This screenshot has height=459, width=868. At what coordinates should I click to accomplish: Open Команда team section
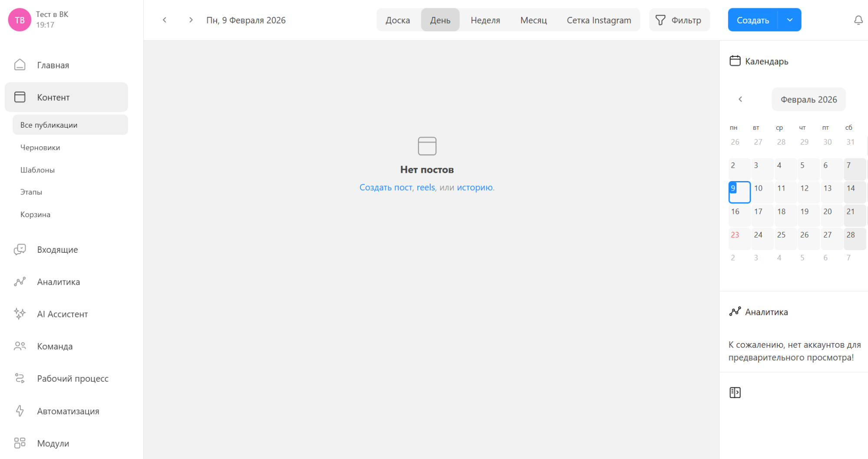(54, 347)
